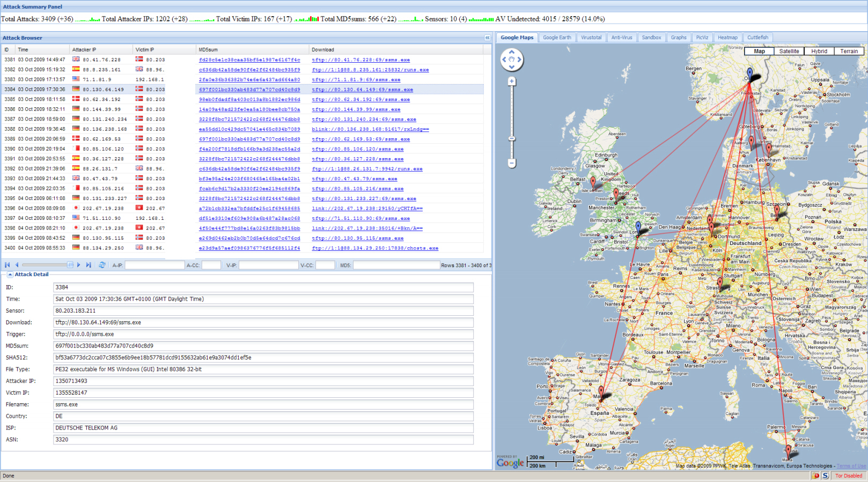Pan the map right

coord(519,60)
